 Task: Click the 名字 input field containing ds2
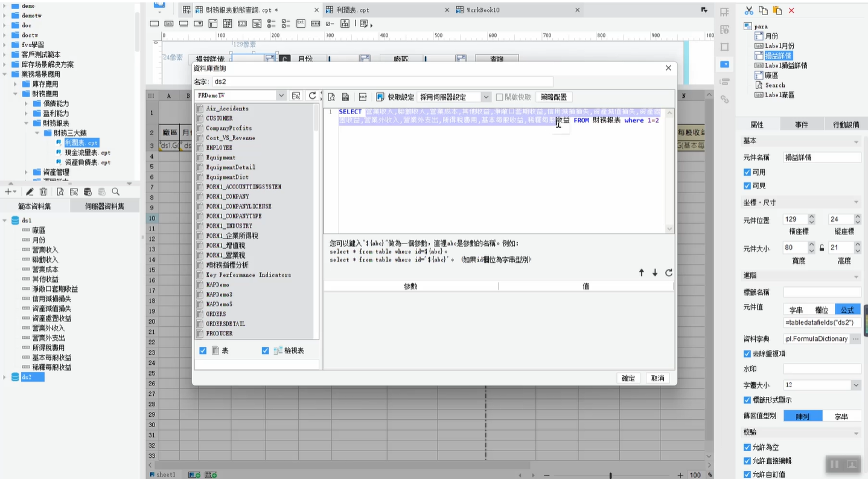(x=381, y=82)
